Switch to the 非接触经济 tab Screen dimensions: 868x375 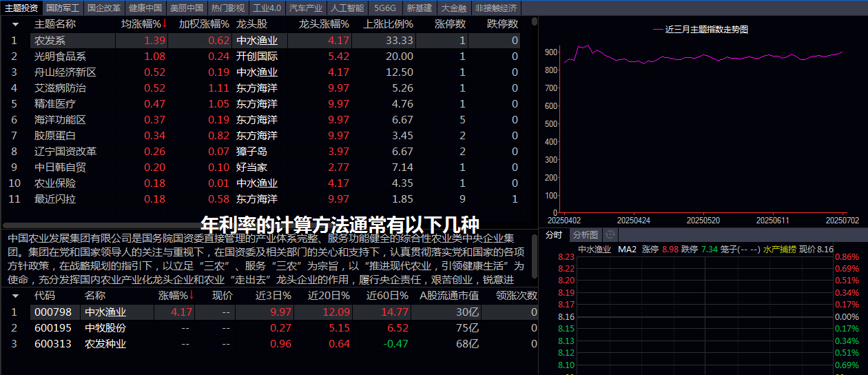point(495,8)
